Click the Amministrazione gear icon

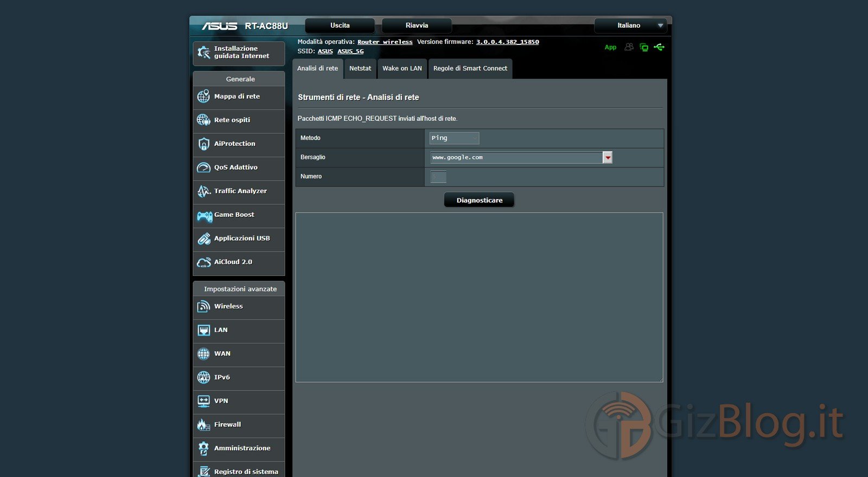203,448
